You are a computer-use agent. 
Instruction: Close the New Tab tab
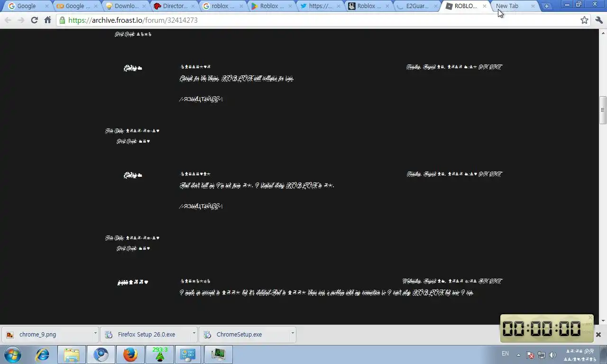tap(533, 6)
